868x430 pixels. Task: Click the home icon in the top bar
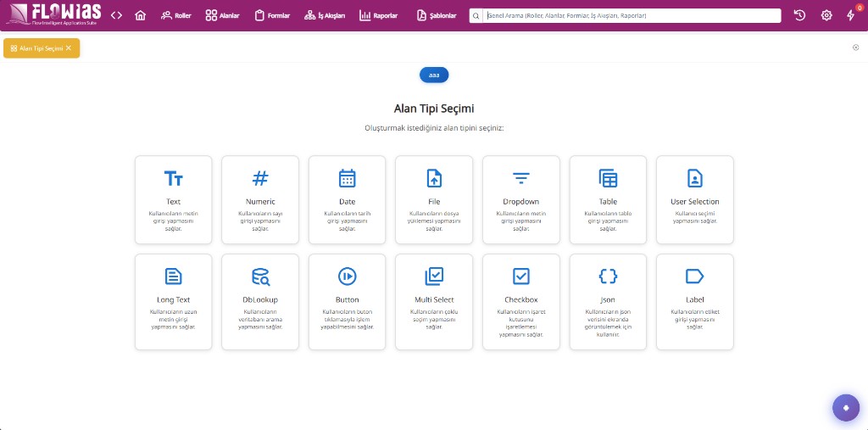tap(140, 15)
